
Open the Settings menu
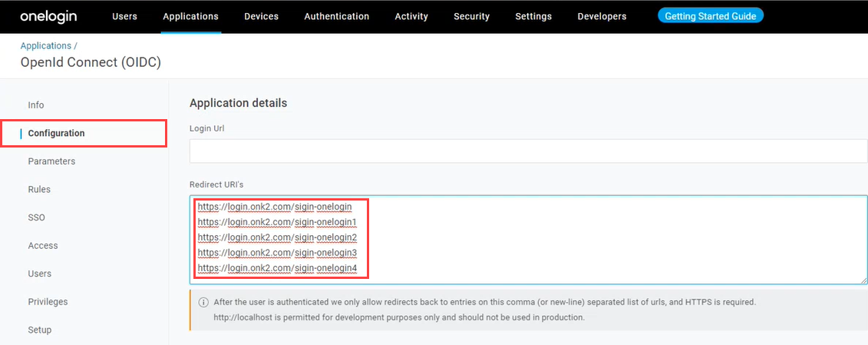[533, 16]
